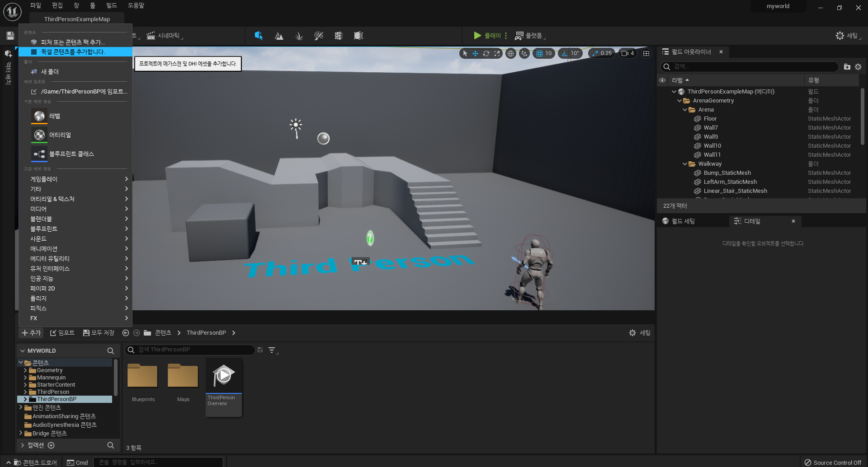Save search as collection icon
The height and width of the screenshot is (467, 868).
tap(260, 350)
